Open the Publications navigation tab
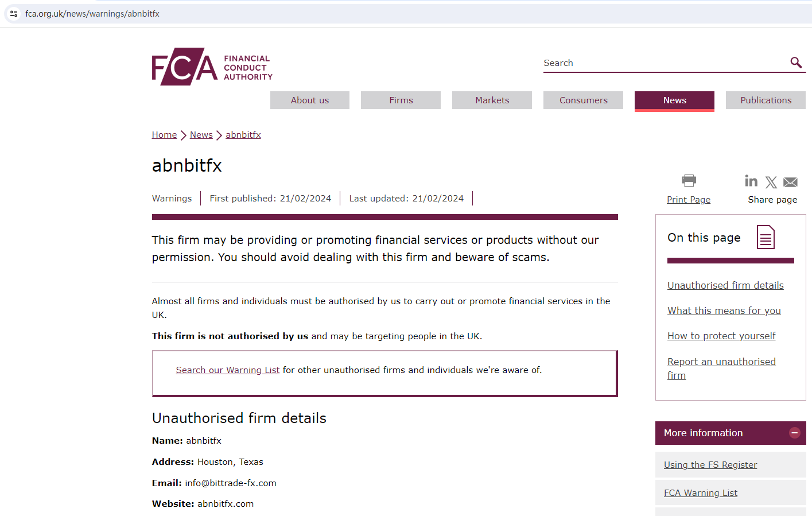Image resolution: width=812 pixels, height=516 pixels. click(x=766, y=100)
